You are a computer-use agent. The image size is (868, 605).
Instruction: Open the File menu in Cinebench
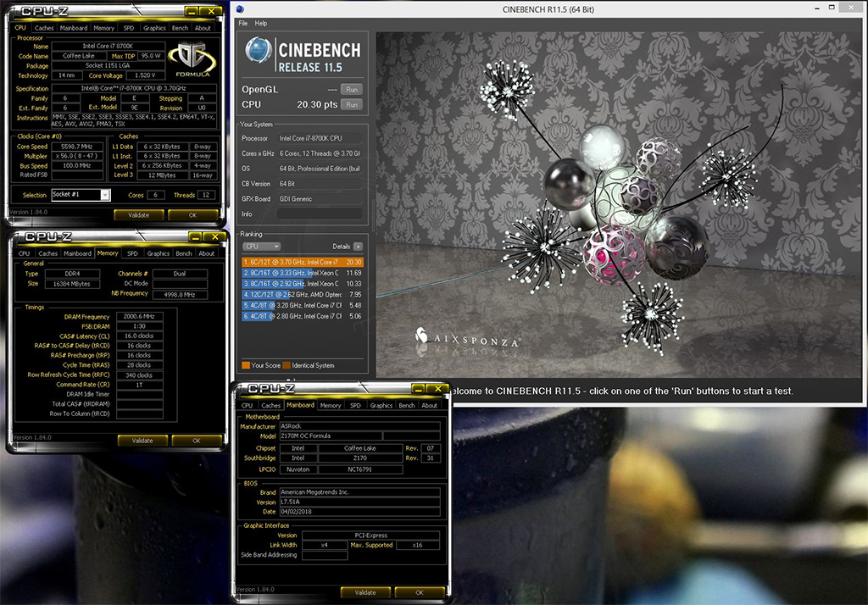[243, 23]
